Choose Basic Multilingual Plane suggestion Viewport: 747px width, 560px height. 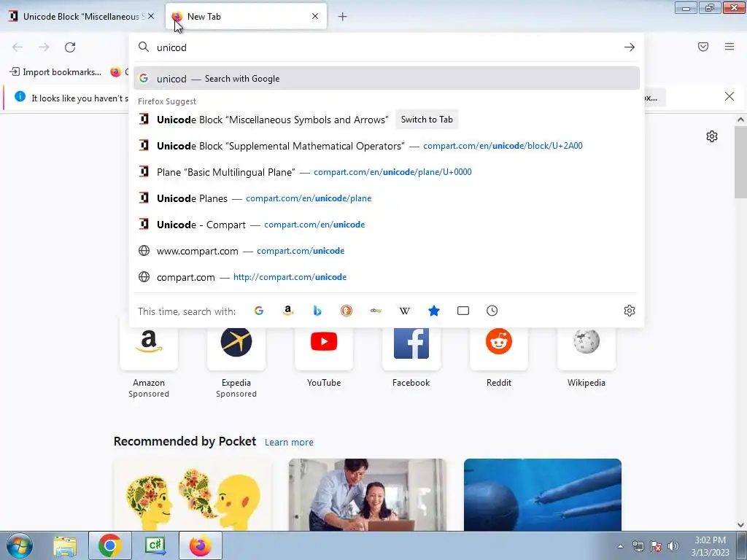pos(387,172)
